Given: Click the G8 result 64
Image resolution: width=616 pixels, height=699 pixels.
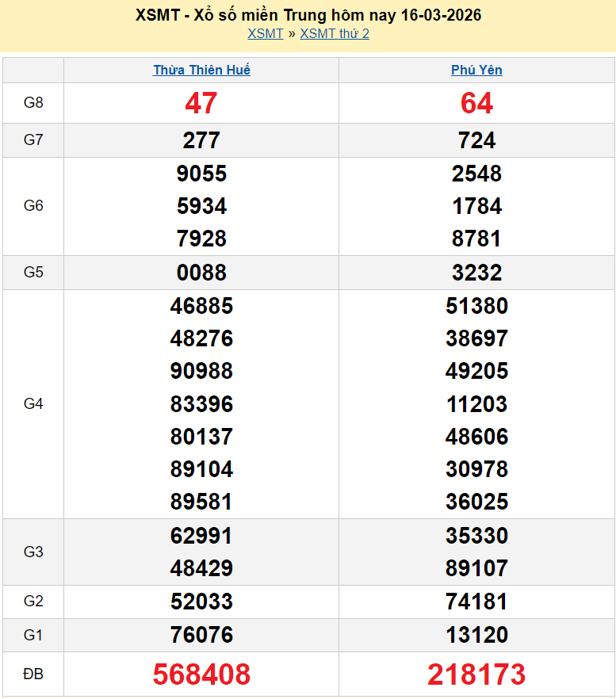Looking at the screenshot, I should point(476,103).
